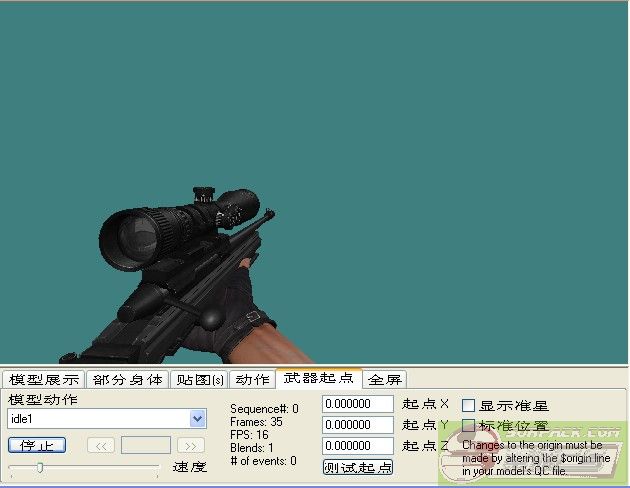Screen dimensions: 630x488
Task: Select the 贴图[s] tab
Action: click(199, 380)
